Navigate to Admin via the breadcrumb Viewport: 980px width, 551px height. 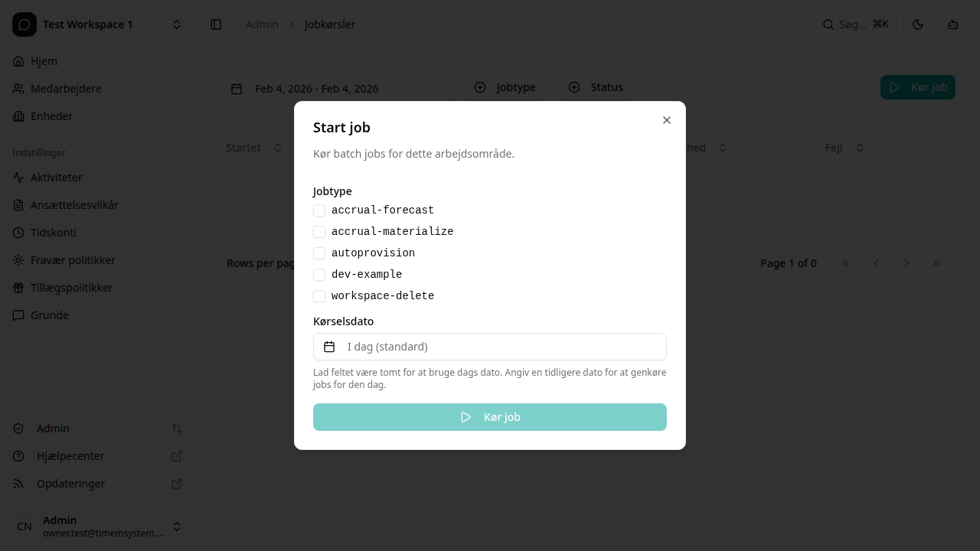click(x=262, y=24)
